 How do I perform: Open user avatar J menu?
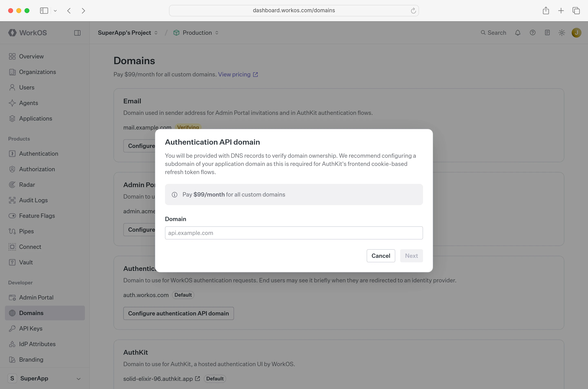pyautogui.click(x=577, y=33)
